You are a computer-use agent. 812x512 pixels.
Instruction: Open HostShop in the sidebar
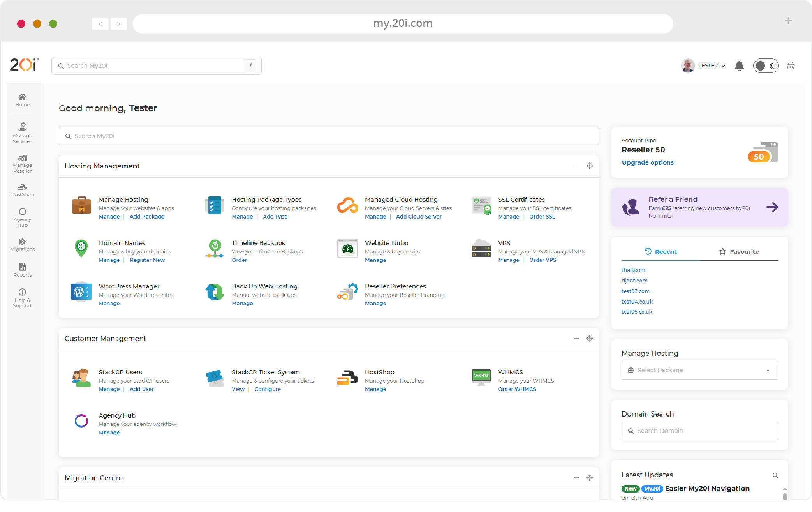(23, 191)
